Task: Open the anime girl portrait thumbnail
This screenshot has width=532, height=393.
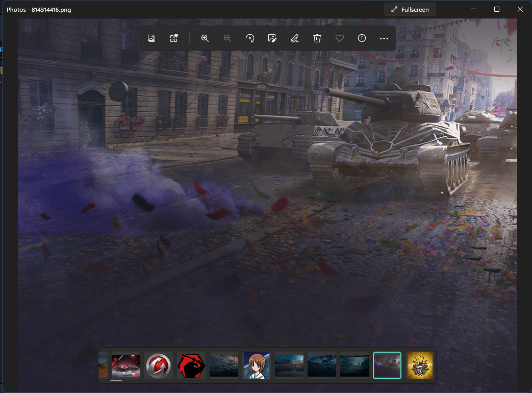Action: click(257, 365)
